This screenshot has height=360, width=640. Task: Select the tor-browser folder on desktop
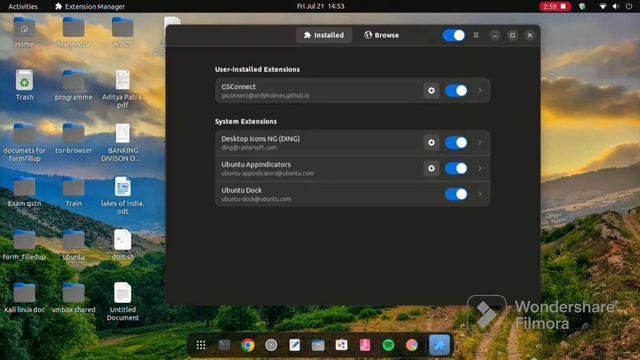click(73, 139)
